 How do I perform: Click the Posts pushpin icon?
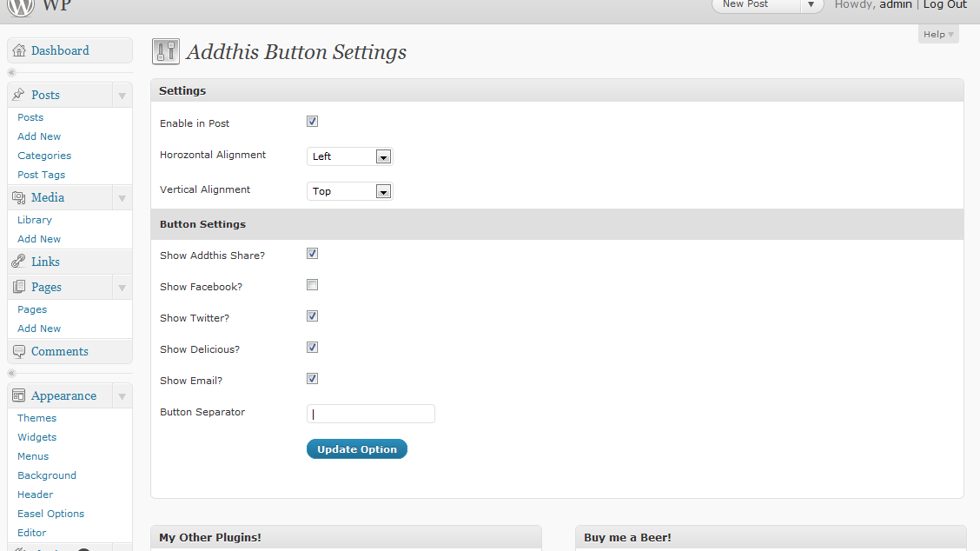[x=19, y=95]
